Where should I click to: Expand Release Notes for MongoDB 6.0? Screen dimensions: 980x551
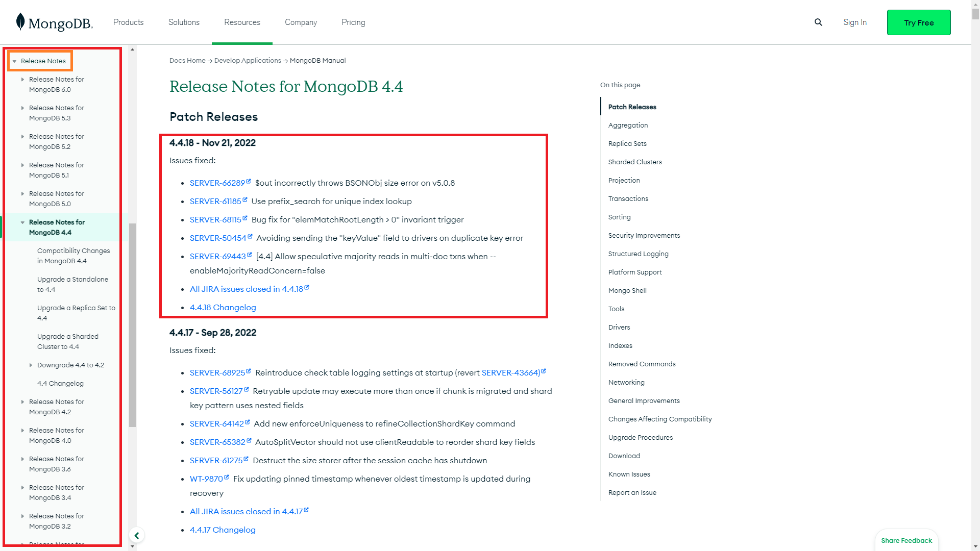(22, 80)
